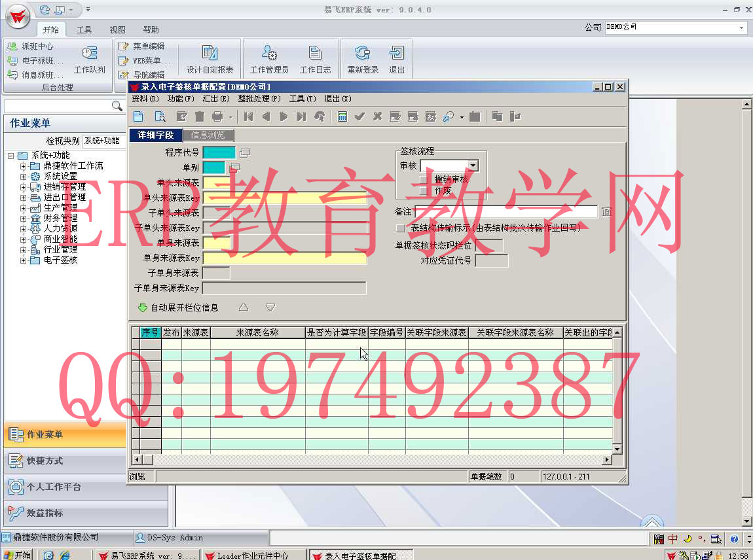Open the 整批处理 menu
This screenshot has width=753, height=560.
259,99
